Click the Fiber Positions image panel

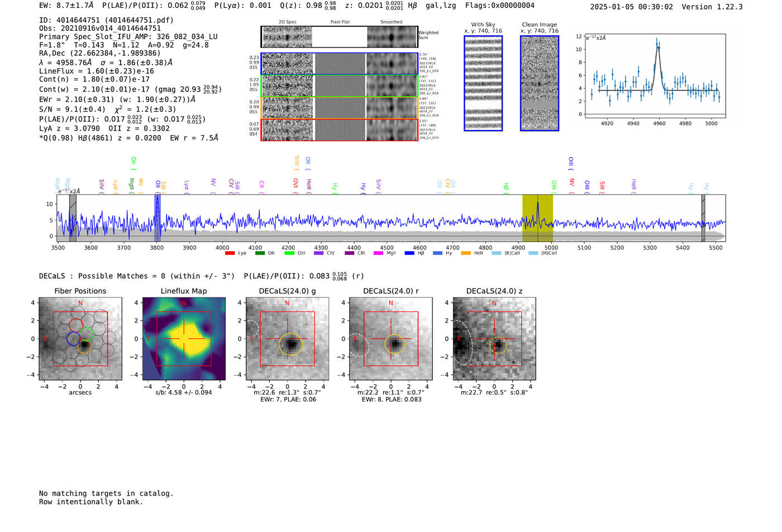(x=80, y=339)
